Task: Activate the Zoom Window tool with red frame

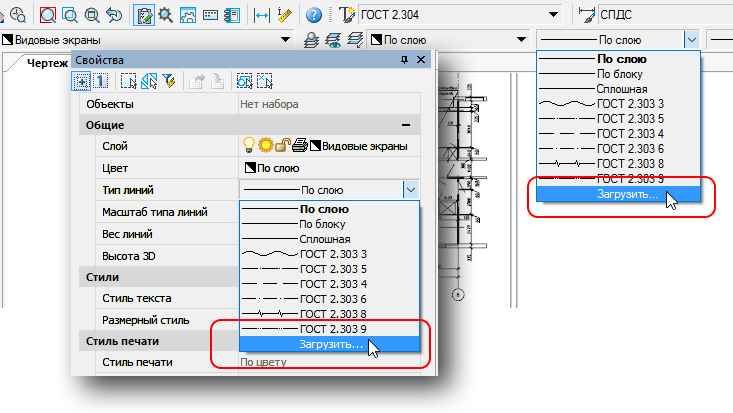Action: coord(48,15)
